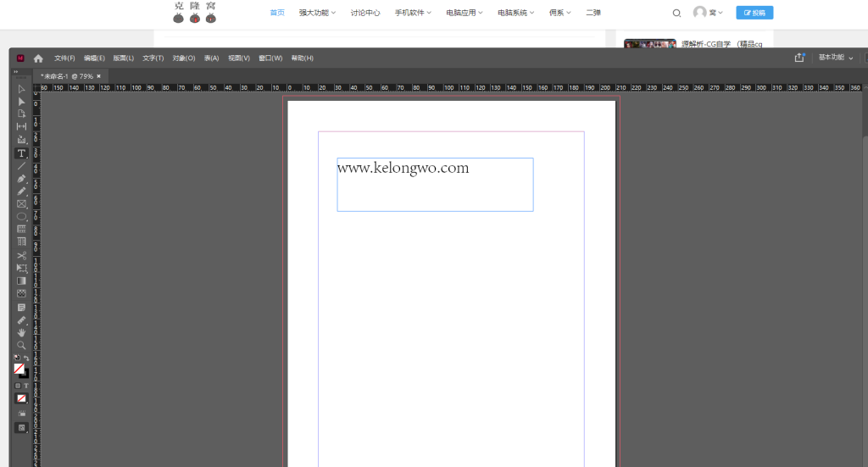Click the InDesign Home icon
Viewport: 868px width, 467px height.
(38, 58)
